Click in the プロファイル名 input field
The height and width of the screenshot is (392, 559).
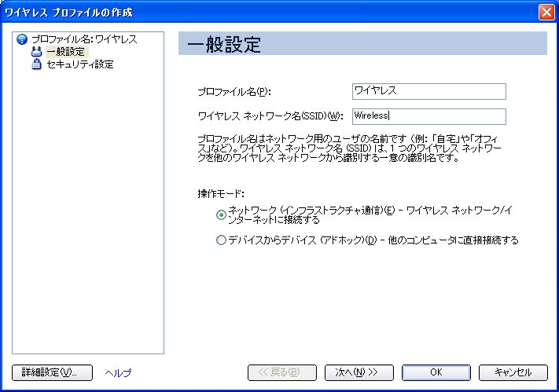428,92
